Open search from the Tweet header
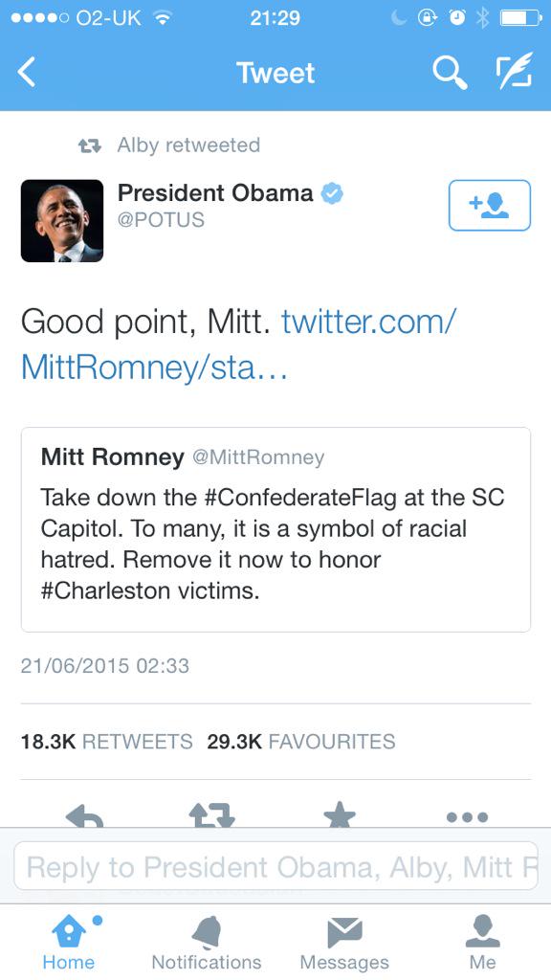Screen dimensions: 551x980 click(450, 73)
